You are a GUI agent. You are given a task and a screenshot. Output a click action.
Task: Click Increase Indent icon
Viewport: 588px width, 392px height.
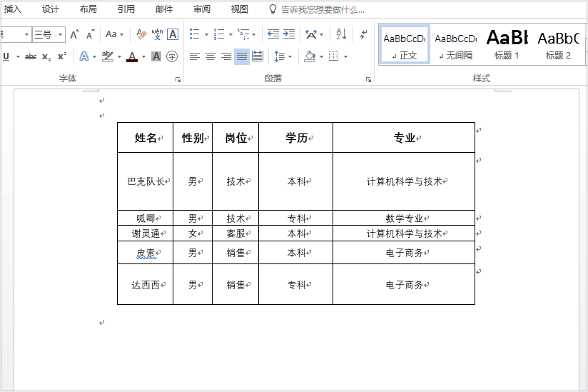[x=289, y=34]
